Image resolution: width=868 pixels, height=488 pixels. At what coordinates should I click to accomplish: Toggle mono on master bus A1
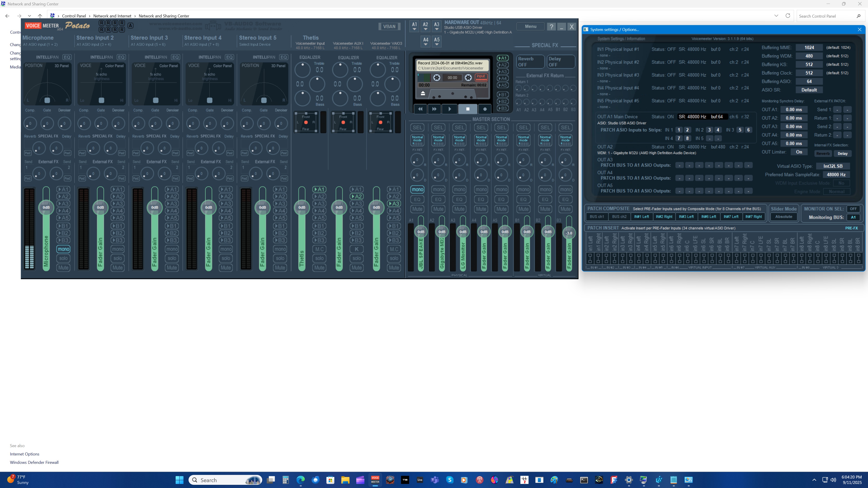[x=417, y=190]
